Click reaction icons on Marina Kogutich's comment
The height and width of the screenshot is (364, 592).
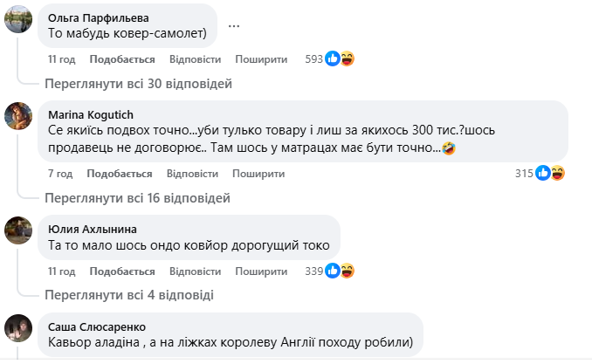551,173
